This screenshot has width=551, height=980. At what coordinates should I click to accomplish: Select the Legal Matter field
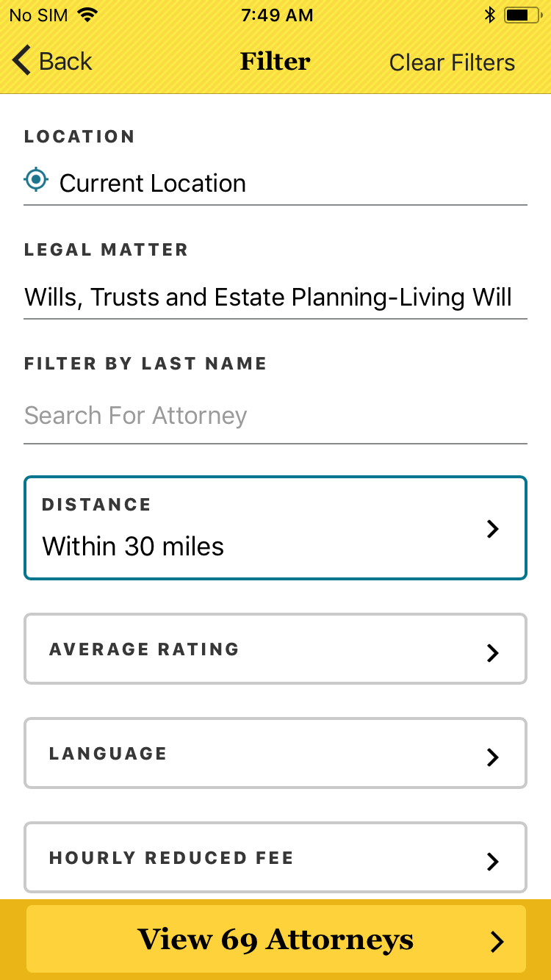275,298
